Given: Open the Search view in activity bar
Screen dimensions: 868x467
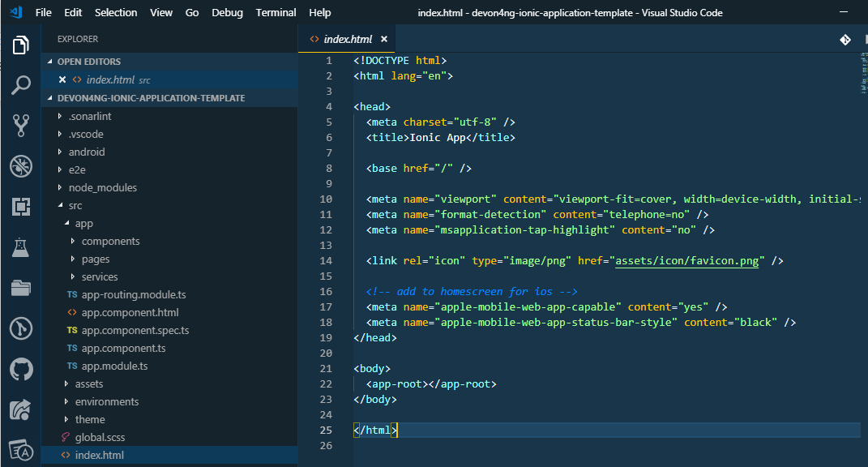Looking at the screenshot, I should pyautogui.click(x=21, y=84).
